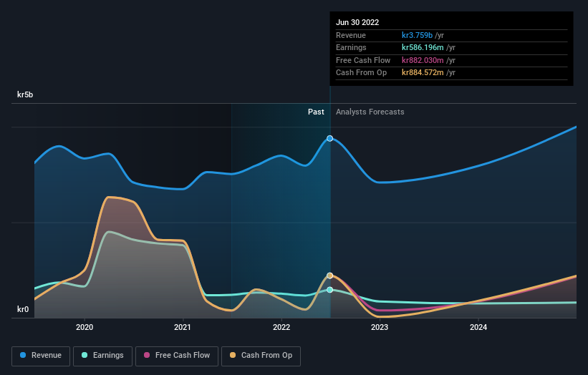This screenshot has height=375, width=588.
Task: Click the 2022 x-axis label
Action: [281, 328]
